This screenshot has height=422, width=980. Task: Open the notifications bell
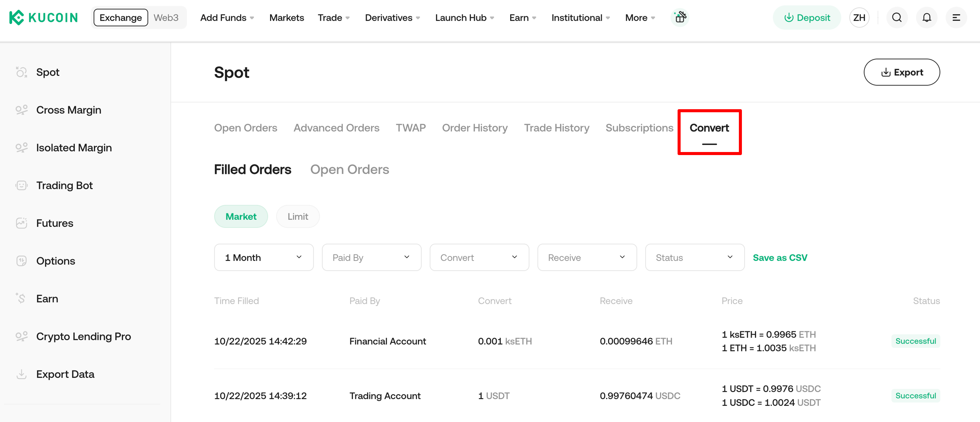tap(926, 18)
